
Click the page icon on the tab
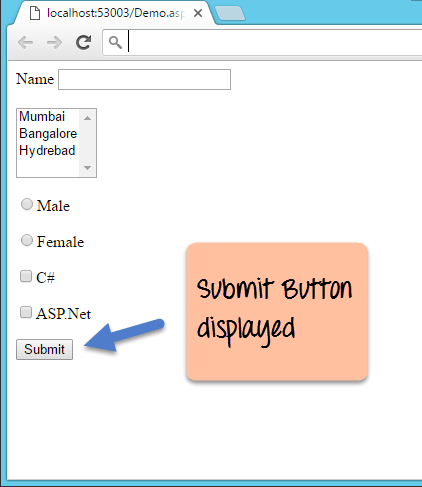pyautogui.click(x=35, y=13)
